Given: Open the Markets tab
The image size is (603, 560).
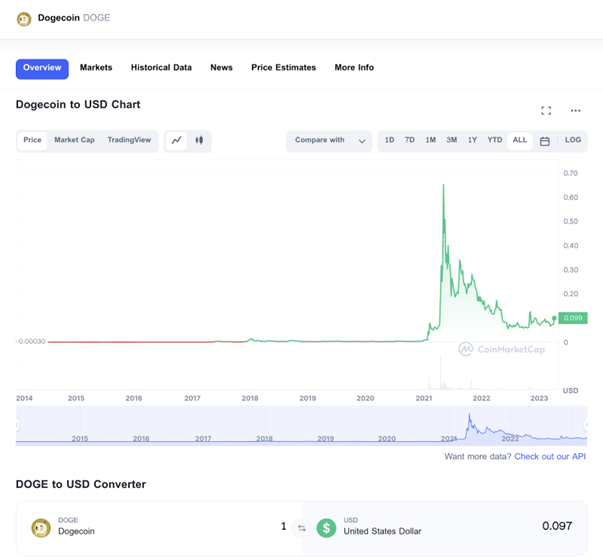Looking at the screenshot, I should 96,68.
